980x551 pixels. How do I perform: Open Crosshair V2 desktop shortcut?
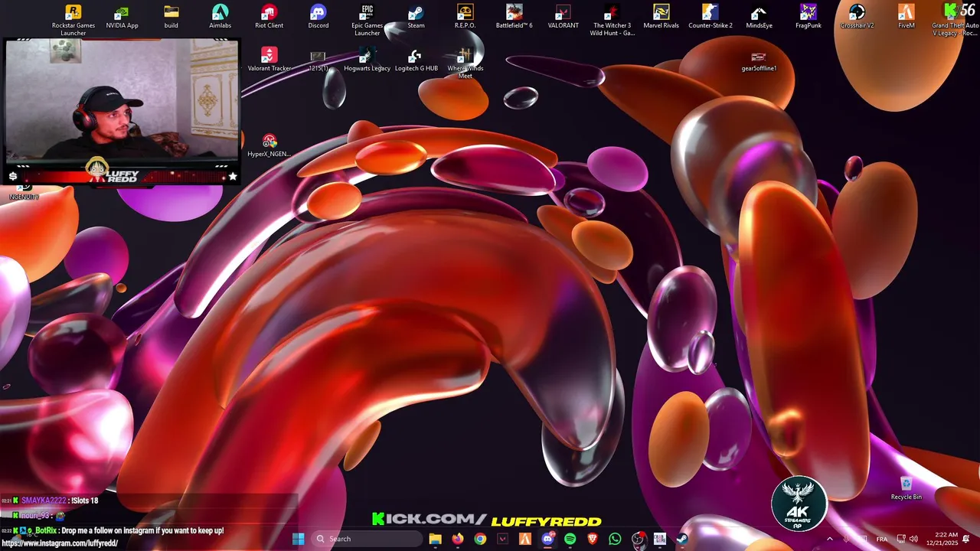857,17
